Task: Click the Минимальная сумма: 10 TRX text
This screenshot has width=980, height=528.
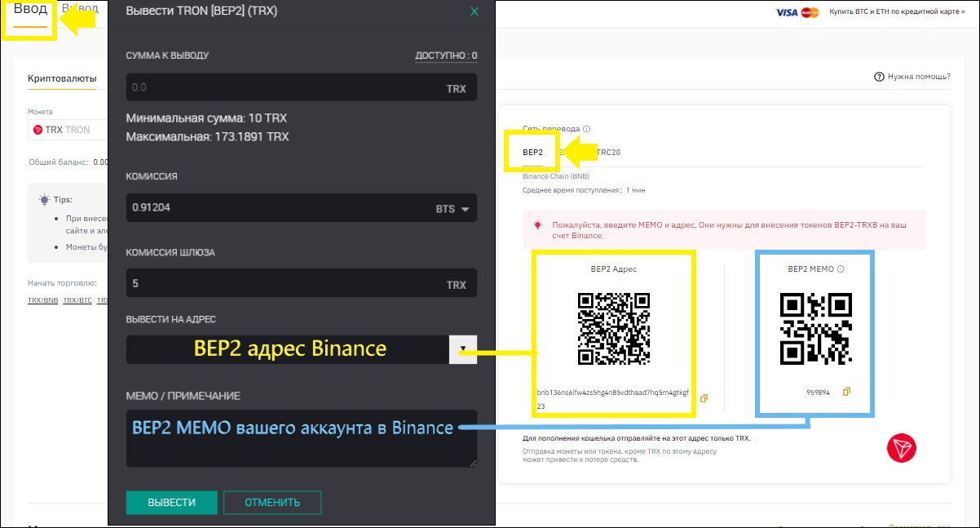Action: (206, 118)
